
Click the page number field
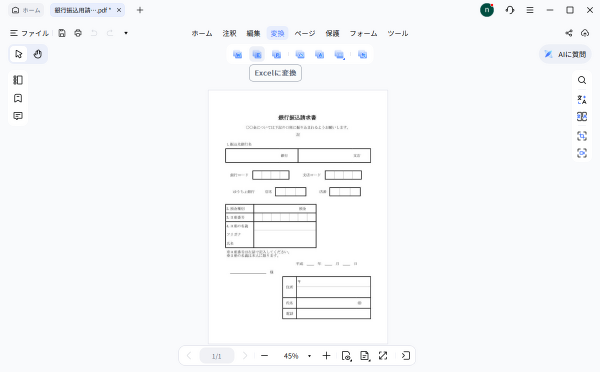[x=217, y=356]
